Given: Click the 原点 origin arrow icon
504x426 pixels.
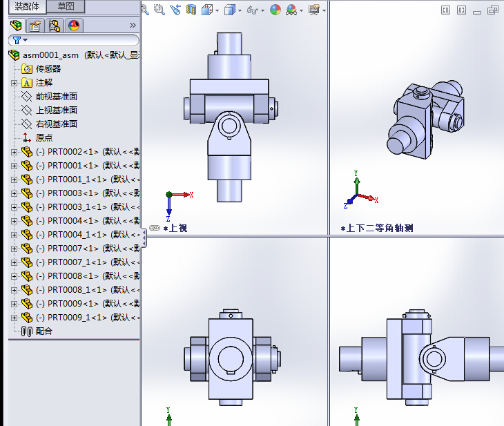Looking at the screenshot, I should tap(27, 138).
